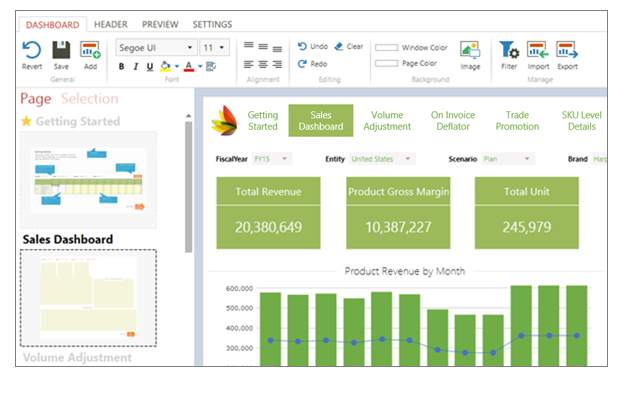Click the Total Unit value 245,979
Screen dimensions: 634x398
pos(527,227)
